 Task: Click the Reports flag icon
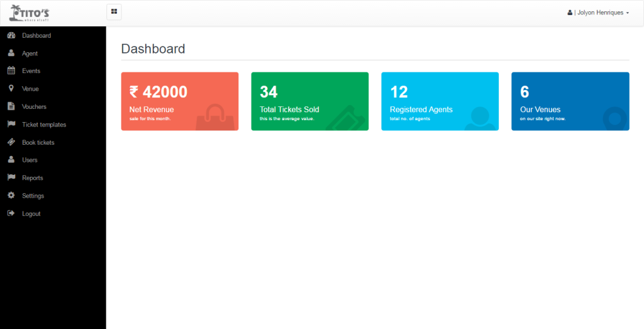(x=11, y=177)
